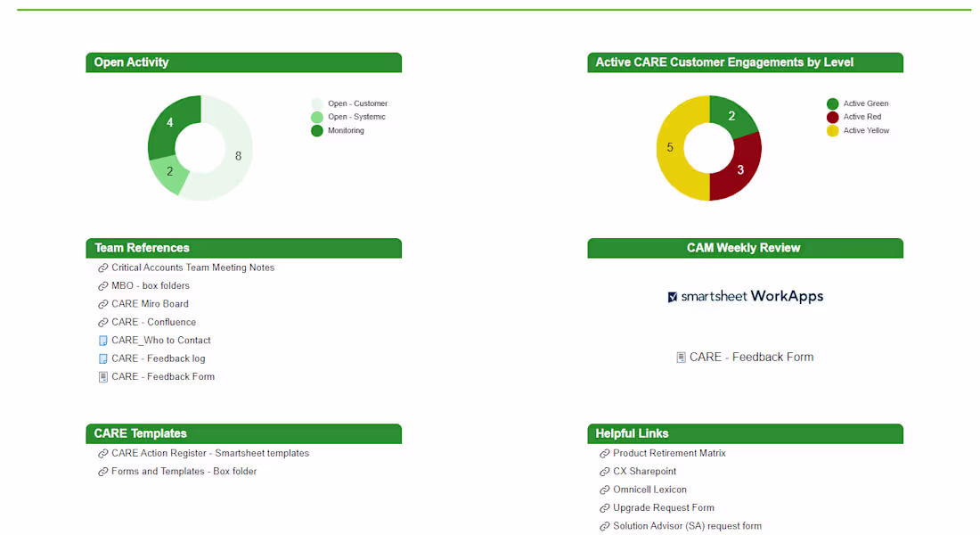Click sheet icon beside CARE_Who to Contact
Screen dimensions: 980x535
point(103,341)
